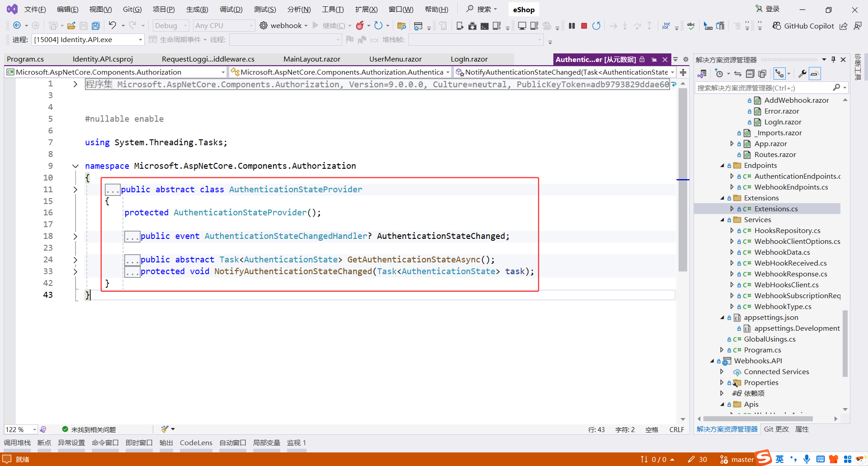The image size is (868, 466).
Task: Click the IntelliCode icon in the toolbar
Action: click(x=666, y=26)
